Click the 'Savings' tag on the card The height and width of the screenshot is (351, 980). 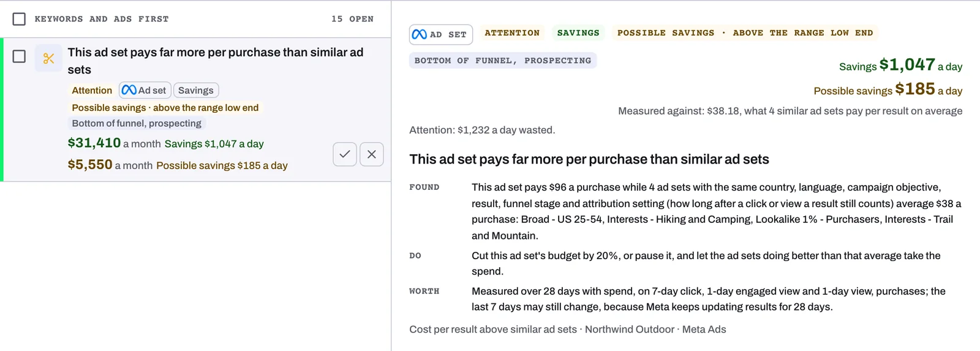196,90
